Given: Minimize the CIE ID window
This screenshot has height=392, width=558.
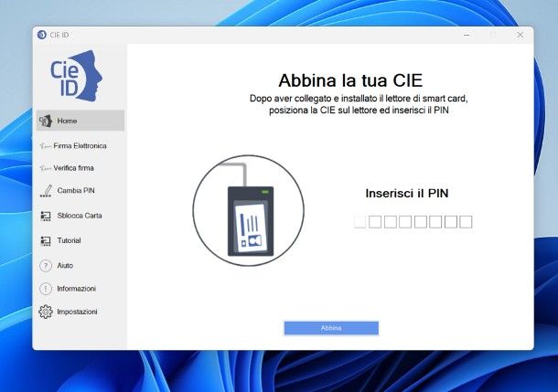Looking at the screenshot, I should (467, 35).
